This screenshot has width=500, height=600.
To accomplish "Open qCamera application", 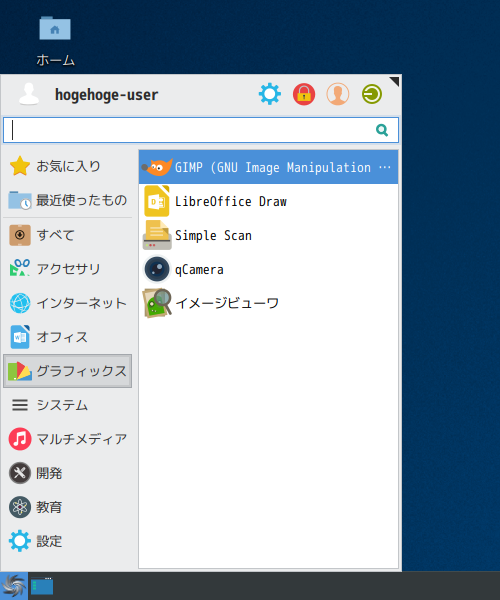I will point(268,269).
